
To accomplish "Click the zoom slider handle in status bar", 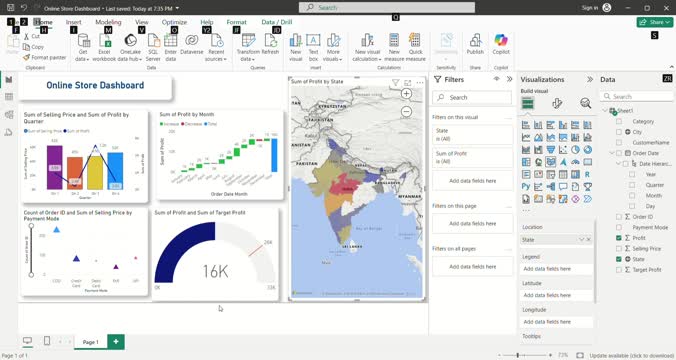I will [x=518, y=355].
